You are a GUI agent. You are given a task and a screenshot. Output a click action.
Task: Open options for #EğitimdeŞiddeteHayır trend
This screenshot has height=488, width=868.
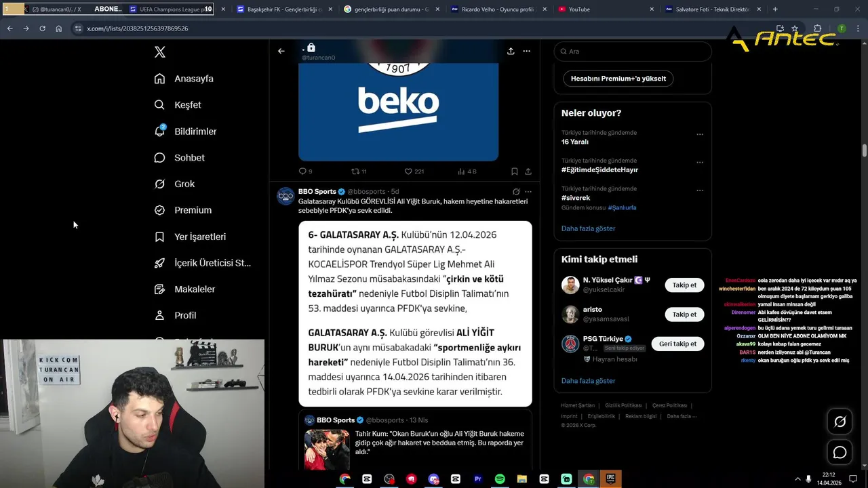click(x=700, y=163)
